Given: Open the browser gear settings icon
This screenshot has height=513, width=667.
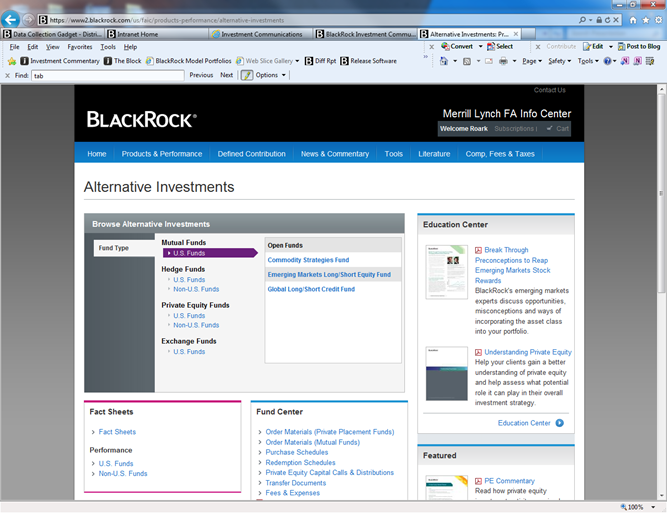Looking at the screenshot, I should click(658, 20).
